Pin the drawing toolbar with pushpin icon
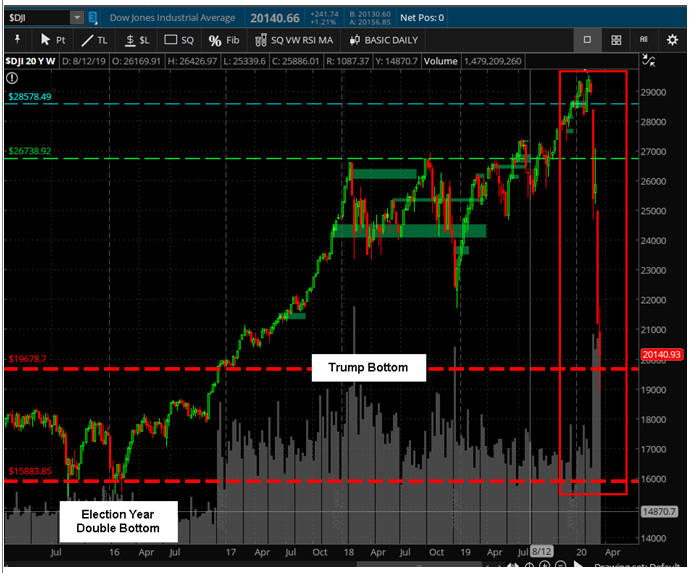 click(17, 40)
